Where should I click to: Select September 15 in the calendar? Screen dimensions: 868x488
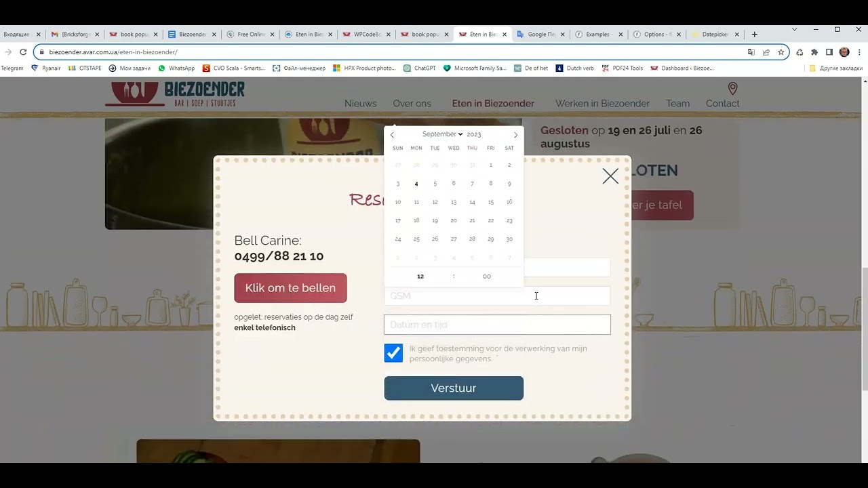(491, 202)
